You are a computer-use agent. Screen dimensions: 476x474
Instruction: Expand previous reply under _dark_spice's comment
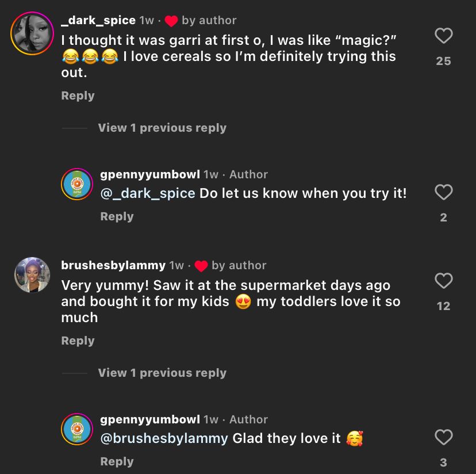(x=162, y=128)
